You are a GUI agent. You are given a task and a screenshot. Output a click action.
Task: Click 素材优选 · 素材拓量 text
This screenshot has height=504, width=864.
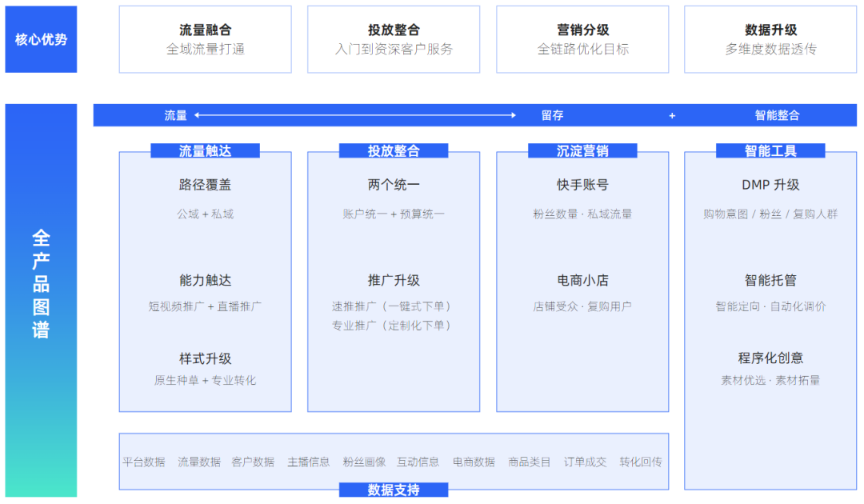click(770, 380)
